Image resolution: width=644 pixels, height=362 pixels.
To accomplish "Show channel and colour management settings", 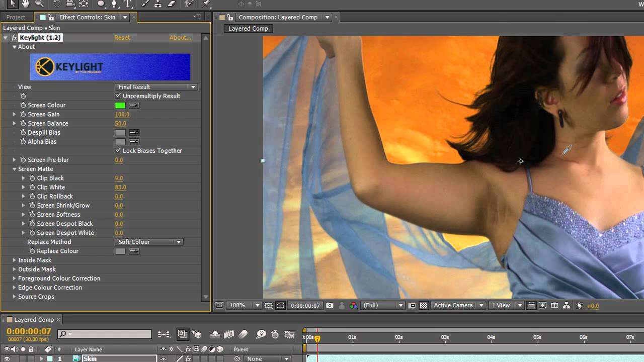I will (x=354, y=305).
